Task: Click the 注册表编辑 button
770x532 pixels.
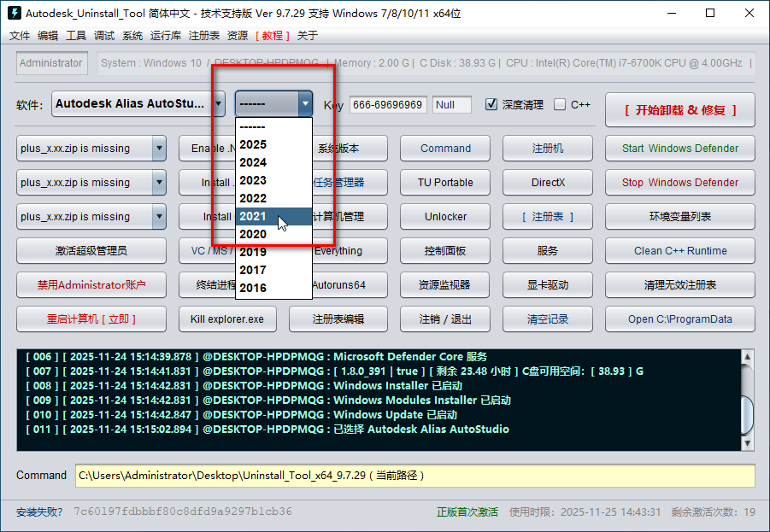Action: click(x=338, y=319)
